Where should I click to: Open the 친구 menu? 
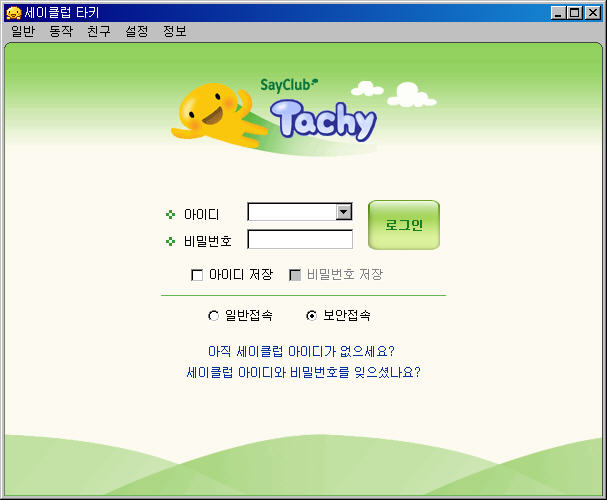(x=99, y=32)
